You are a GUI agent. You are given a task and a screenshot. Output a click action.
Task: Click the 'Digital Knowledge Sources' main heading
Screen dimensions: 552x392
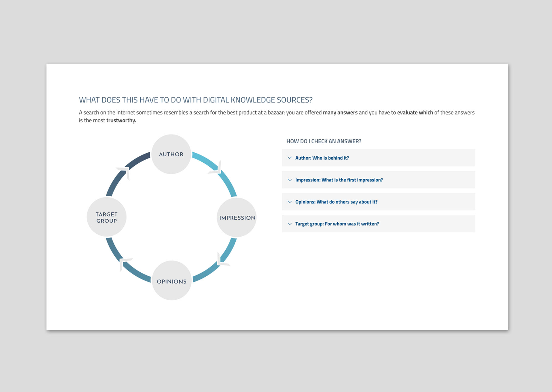pyautogui.click(x=196, y=100)
